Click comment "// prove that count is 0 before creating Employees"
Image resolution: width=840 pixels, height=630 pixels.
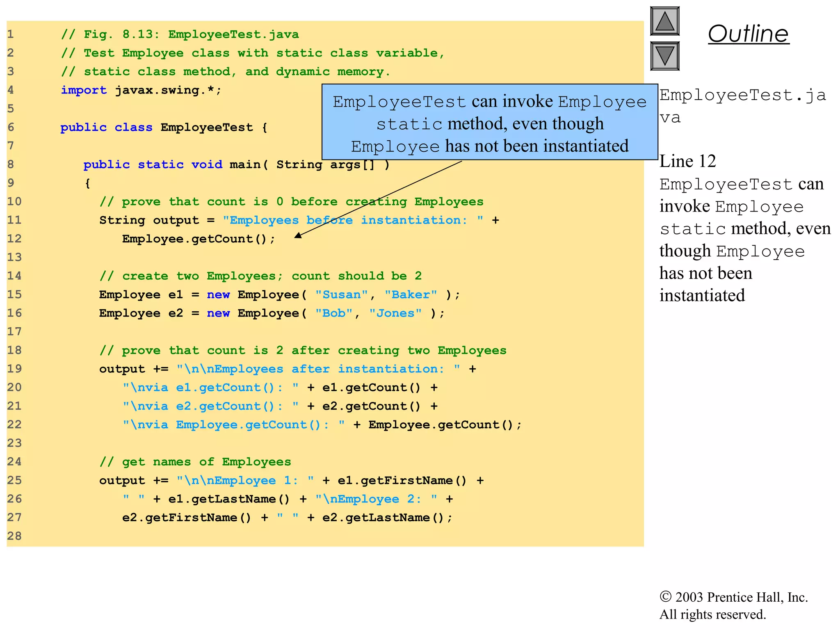[292, 202]
